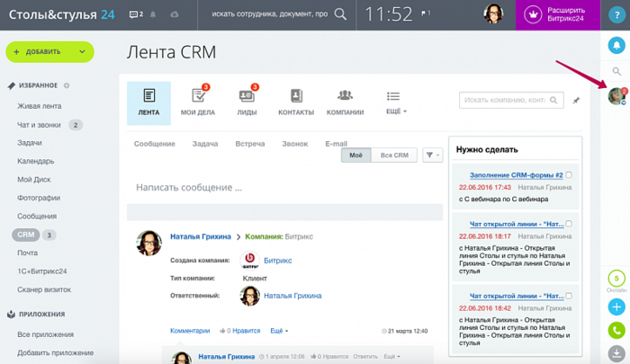Open the Битрикс company logo icon
Image resolution: width=630 pixels, height=364 pixels.
(249, 260)
